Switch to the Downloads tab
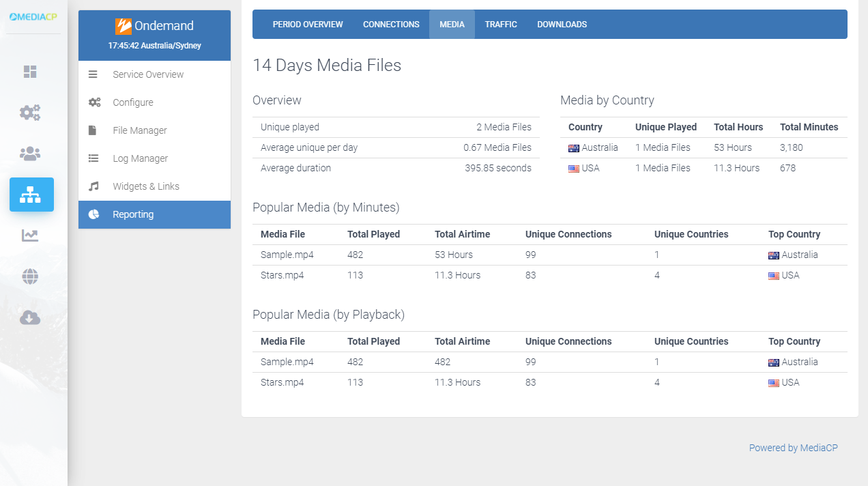The width and height of the screenshot is (868, 486). tap(562, 25)
